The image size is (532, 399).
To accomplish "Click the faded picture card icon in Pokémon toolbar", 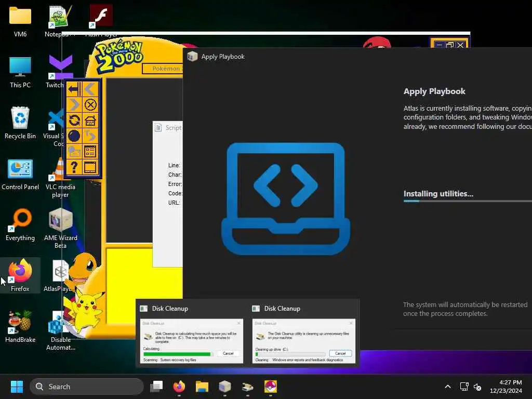I will coord(74,152).
